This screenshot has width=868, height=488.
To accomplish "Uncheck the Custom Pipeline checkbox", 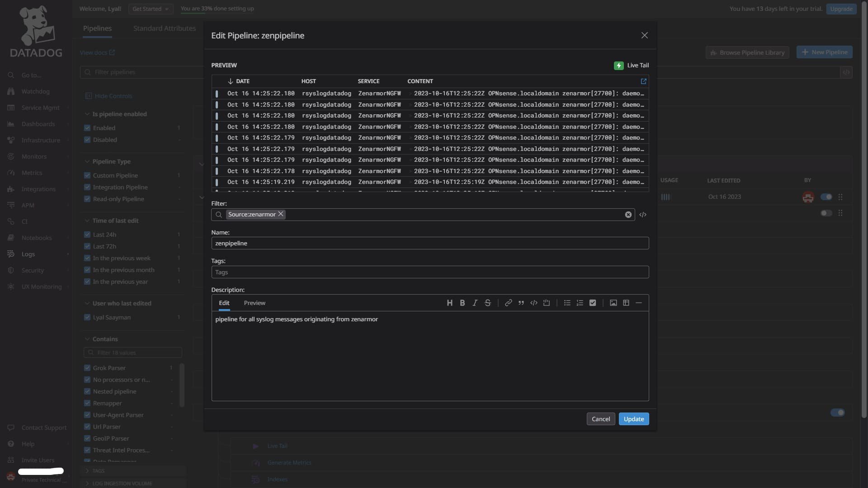I will [87, 175].
